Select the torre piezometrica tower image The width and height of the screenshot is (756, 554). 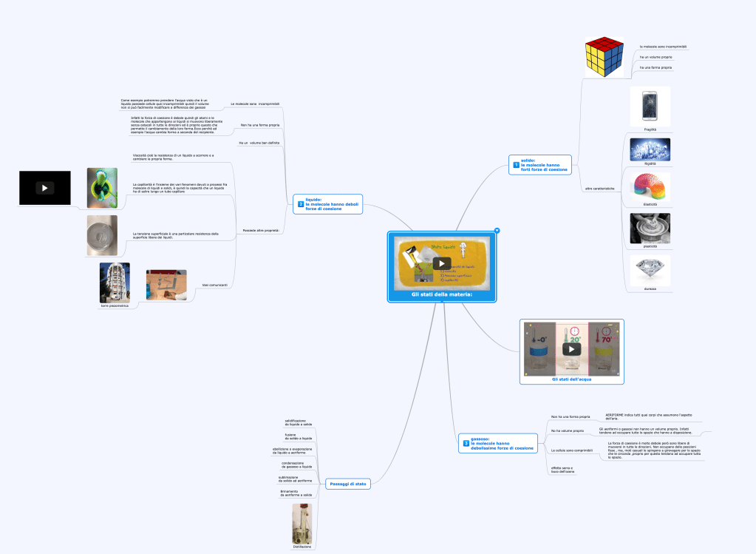(x=115, y=282)
